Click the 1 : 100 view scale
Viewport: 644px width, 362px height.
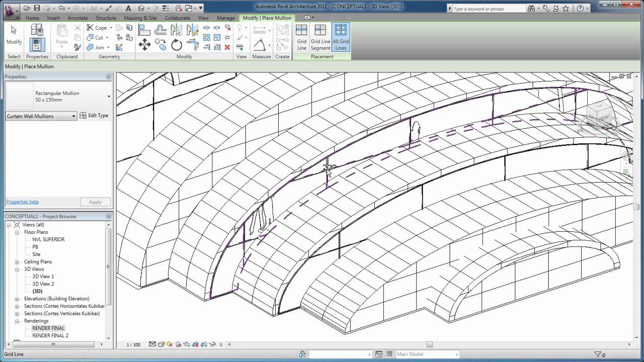coord(133,345)
